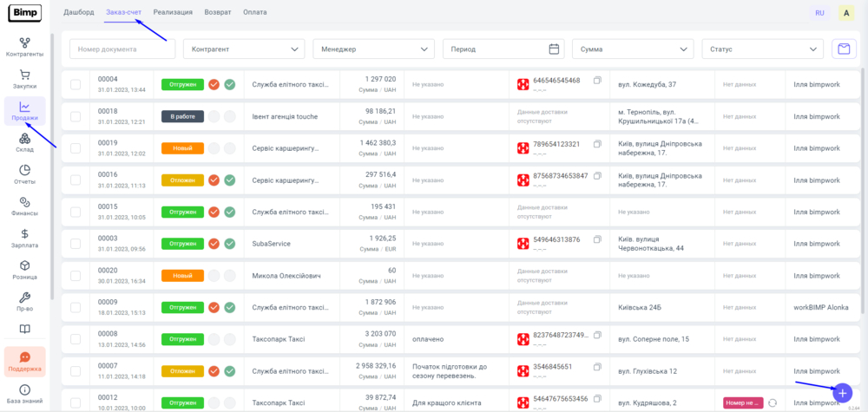Open the Закупки cart icon
The width and height of the screenshot is (868, 412).
point(24,79)
